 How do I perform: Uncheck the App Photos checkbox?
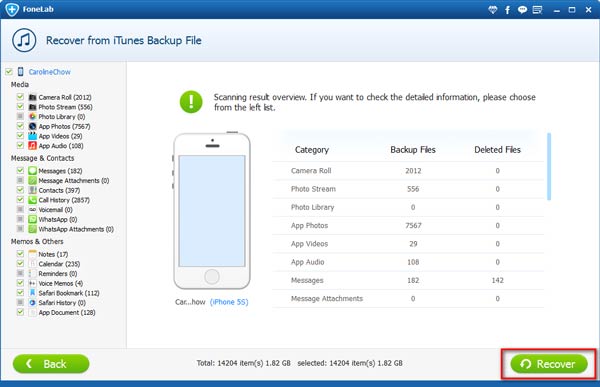tap(20, 126)
